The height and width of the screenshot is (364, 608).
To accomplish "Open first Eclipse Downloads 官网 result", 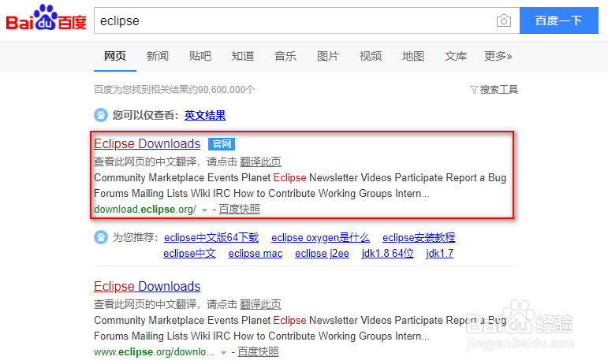I will point(147,143).
